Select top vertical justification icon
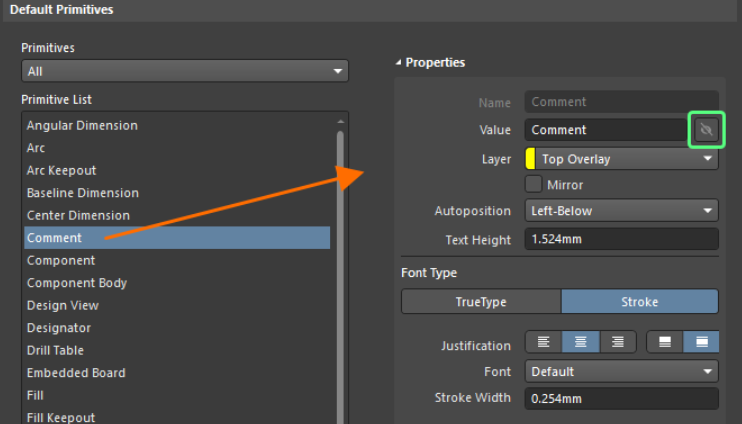The image size is (742, 424). coord(664,342)
